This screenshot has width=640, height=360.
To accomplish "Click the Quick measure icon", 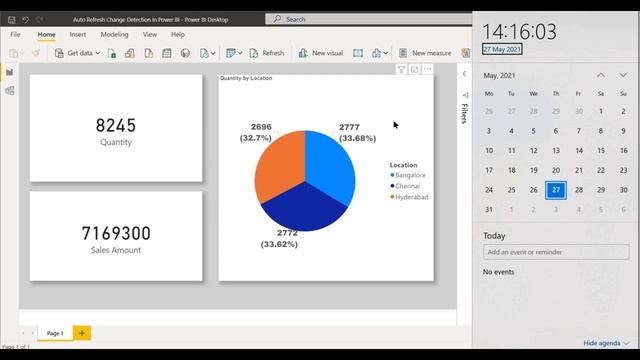I will [465, 53].
